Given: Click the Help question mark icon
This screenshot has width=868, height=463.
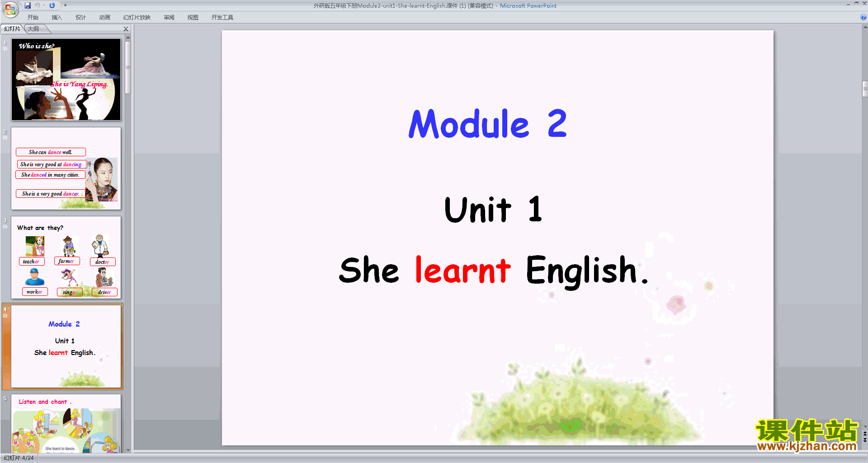Looking at the screenshot, I should [863, 18].
